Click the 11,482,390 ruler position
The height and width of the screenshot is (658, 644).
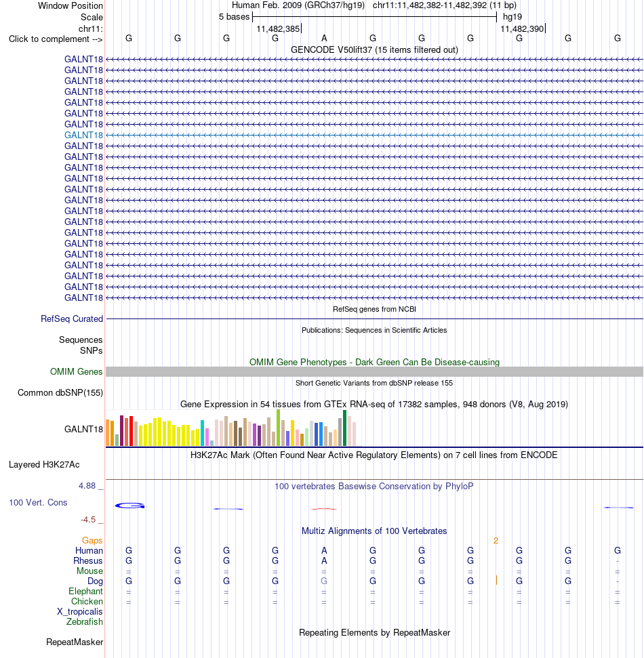click(x=522, y=28)
